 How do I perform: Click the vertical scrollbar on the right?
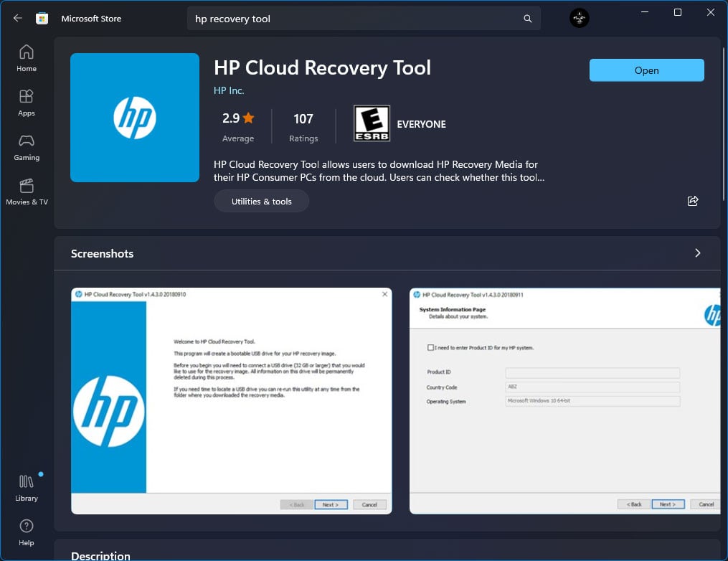pyautogui.click(x=724, y=124)
